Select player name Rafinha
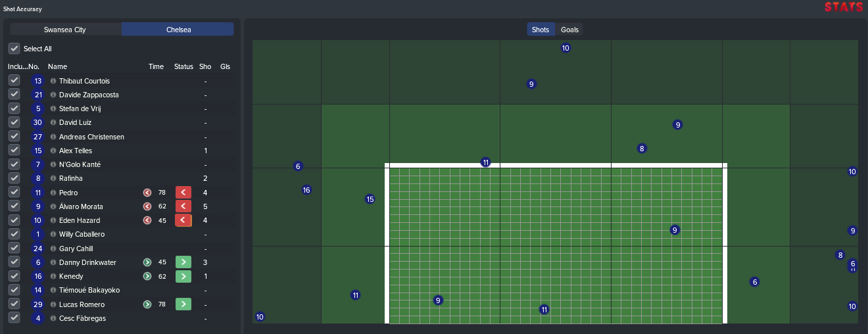Screen dimensions: 868x334 pyautogui.click(x=71, y=178)
